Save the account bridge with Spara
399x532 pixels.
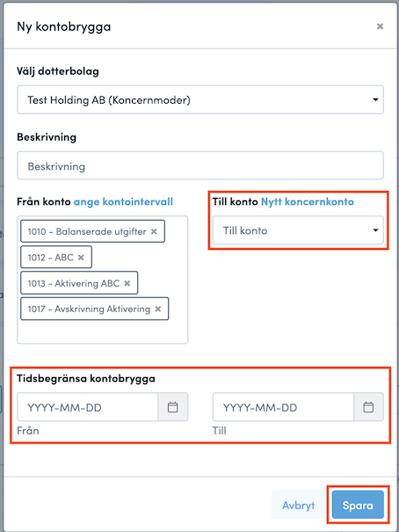(358, 505)
